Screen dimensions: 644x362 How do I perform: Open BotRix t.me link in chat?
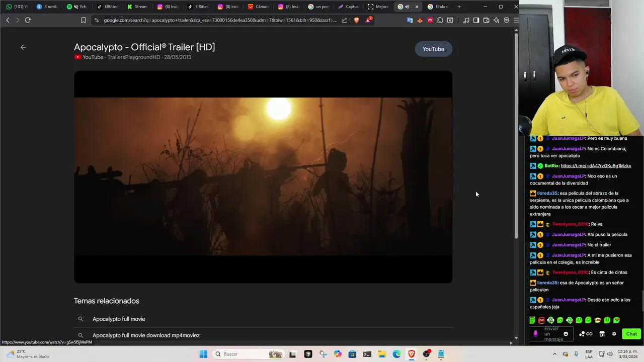click(x=596, y=166)
